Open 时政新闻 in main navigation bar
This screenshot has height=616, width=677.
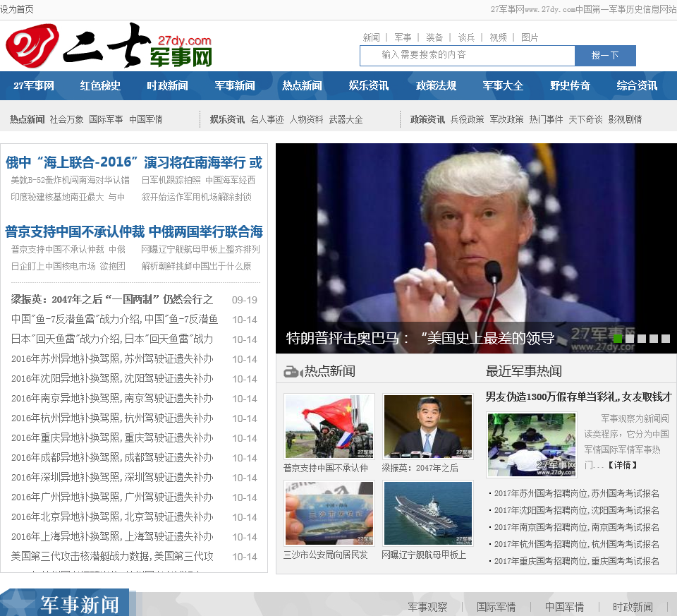tap(168, 85)
